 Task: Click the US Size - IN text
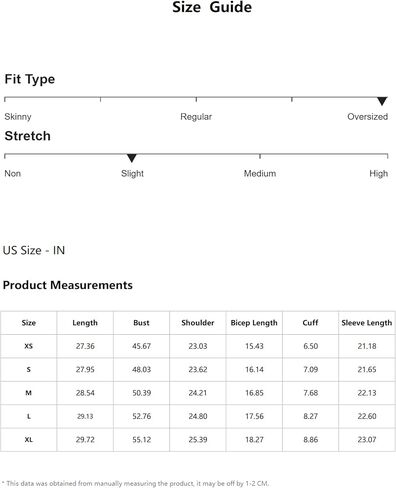click(x=34, y=250)
